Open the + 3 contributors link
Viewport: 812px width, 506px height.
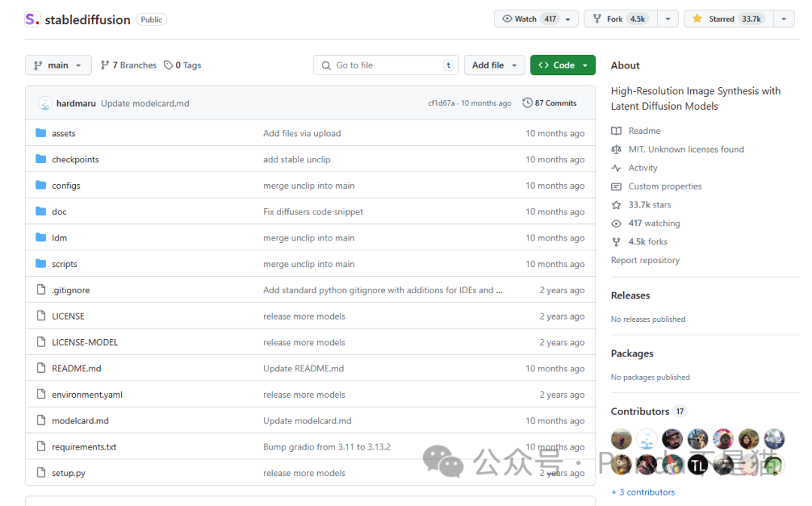tap(643, 492)
